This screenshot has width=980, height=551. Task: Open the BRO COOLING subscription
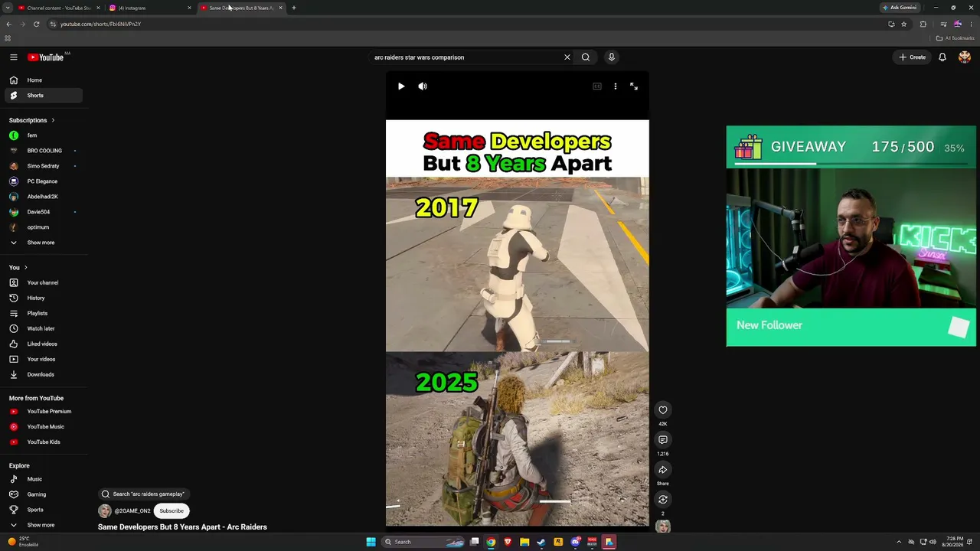coord(44,151)
